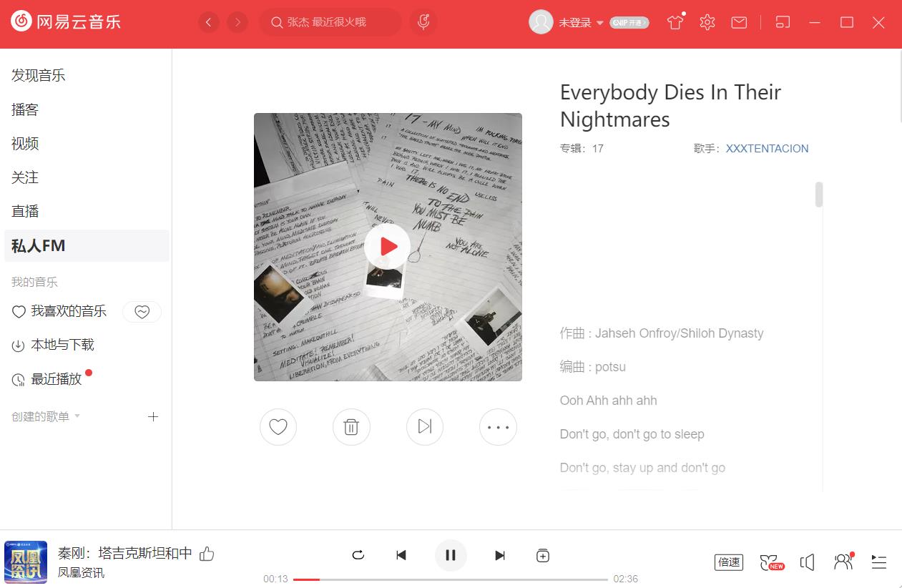This screenshot has height=588, width=902.
Task: Open more options three-dot button
Action: (498, 427)
